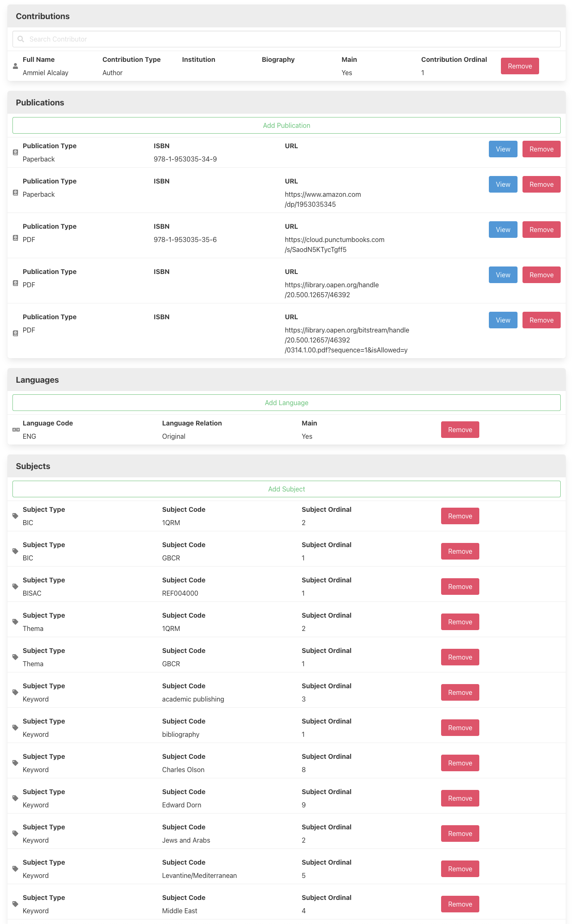This screenshot has width=574, height=924.
Task: Click the contributor person icon beside Ammiel Alcalay
Action: coord(15,66)
